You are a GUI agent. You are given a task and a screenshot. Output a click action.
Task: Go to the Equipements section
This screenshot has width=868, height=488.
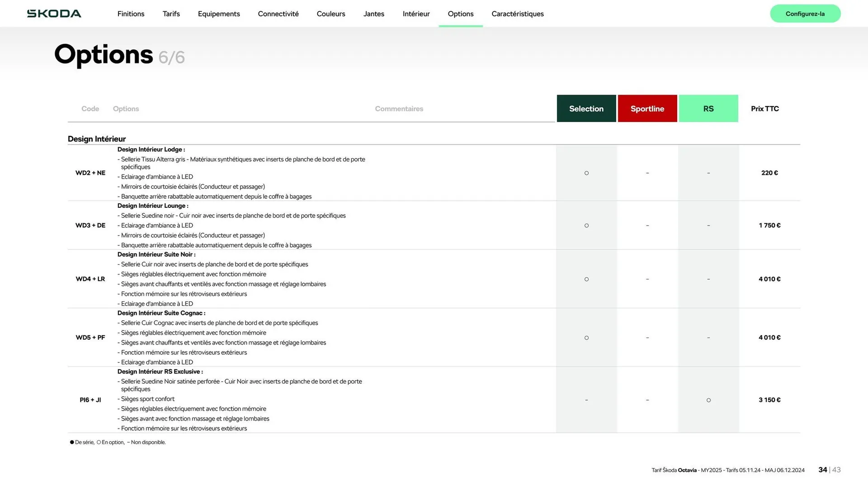[x=219, y=14]
